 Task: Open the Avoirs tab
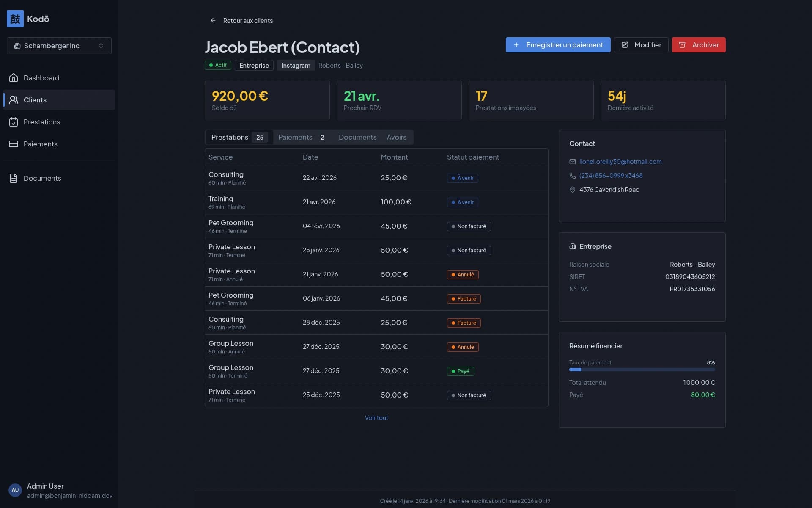(x=396, y=137)
